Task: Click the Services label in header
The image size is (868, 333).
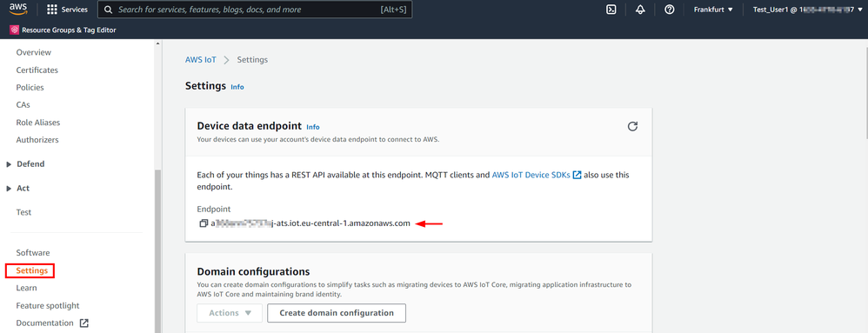Action: [x=74, y=10]
